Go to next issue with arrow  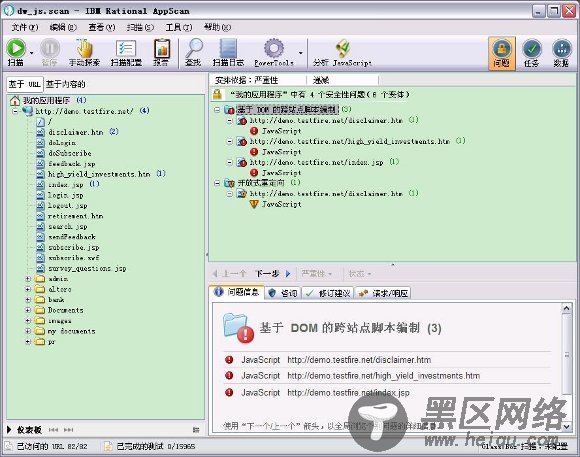click(x=288, y=274)
